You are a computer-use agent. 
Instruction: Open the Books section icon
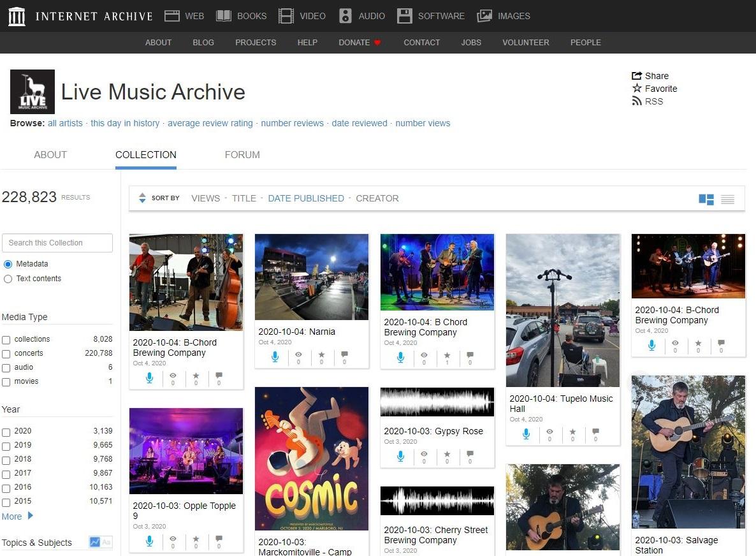pos(224,16)
